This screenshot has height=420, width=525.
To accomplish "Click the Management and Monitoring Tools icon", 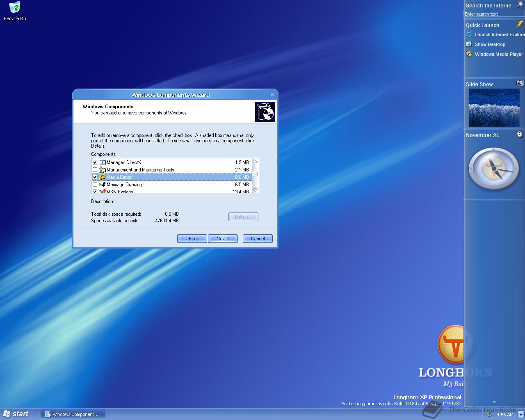I will click(x=103, y=170).
